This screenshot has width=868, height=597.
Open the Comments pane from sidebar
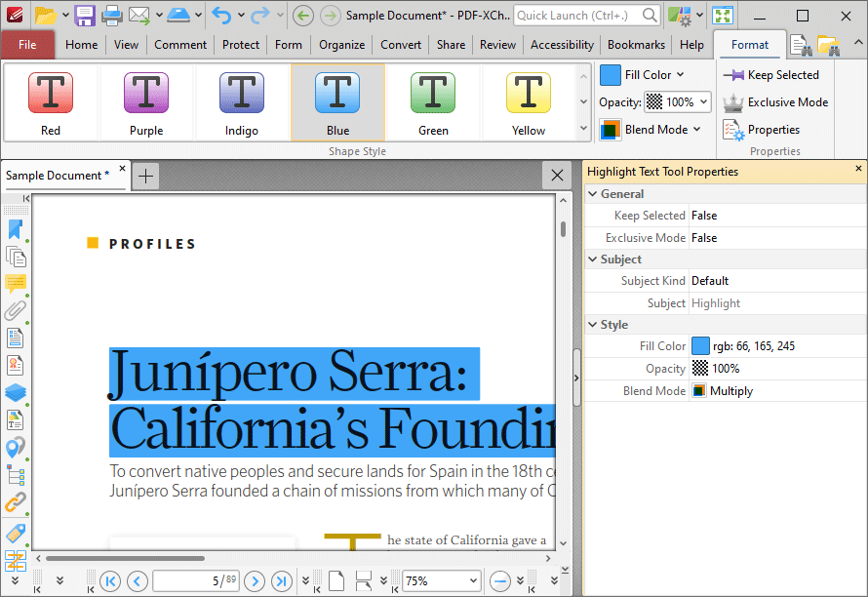16,284
